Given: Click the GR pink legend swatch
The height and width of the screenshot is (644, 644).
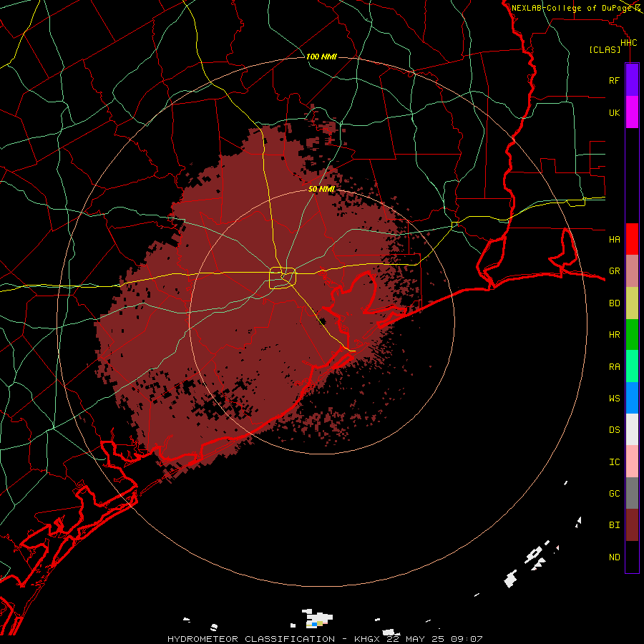Looking at the screenshot, I should [632, 271].
